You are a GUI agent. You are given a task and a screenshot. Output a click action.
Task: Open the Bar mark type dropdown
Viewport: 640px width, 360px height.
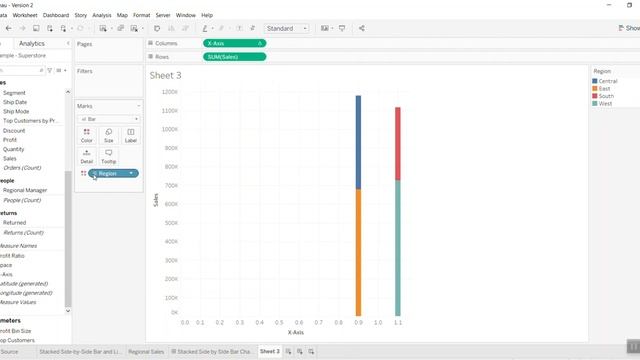tap(109, 119)
